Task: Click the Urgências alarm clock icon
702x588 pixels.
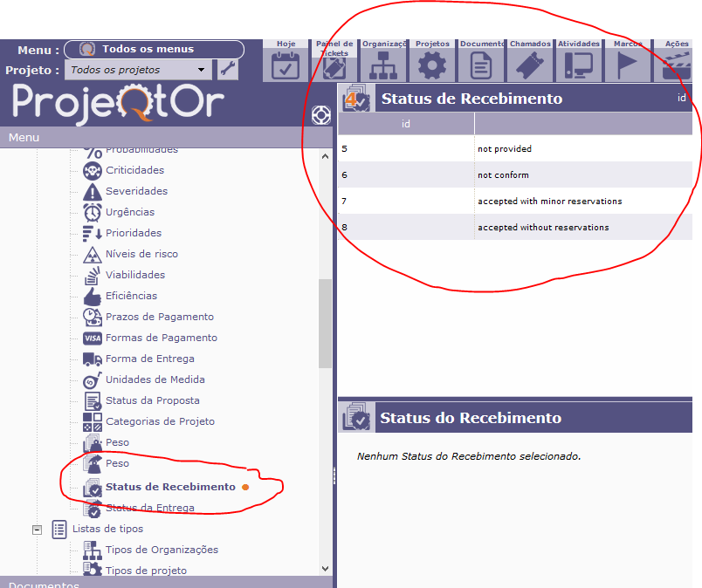Action: coord(93,213)
